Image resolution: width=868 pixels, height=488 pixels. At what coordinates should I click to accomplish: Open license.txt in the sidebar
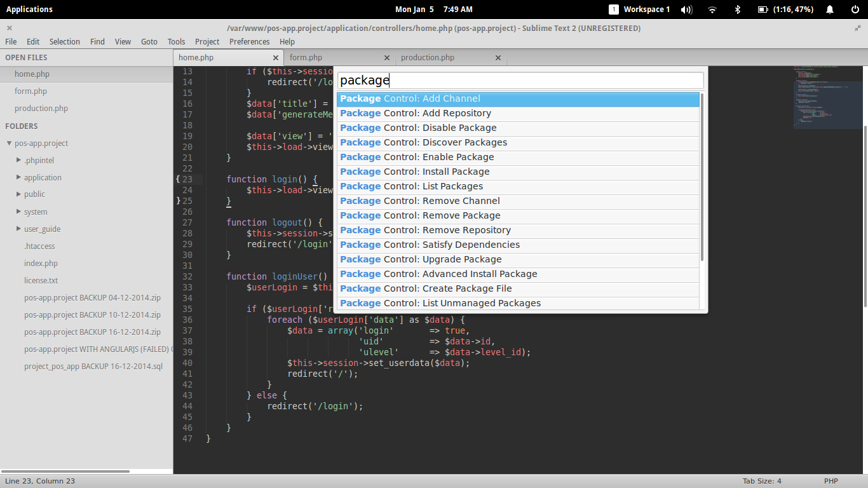click(41, 281)
